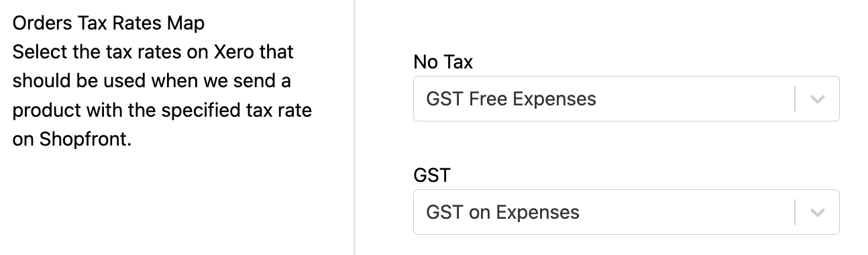
Task: Select the 'GST Free Expenses' value text
Action: pyautogui.click(x=511, y=99)
